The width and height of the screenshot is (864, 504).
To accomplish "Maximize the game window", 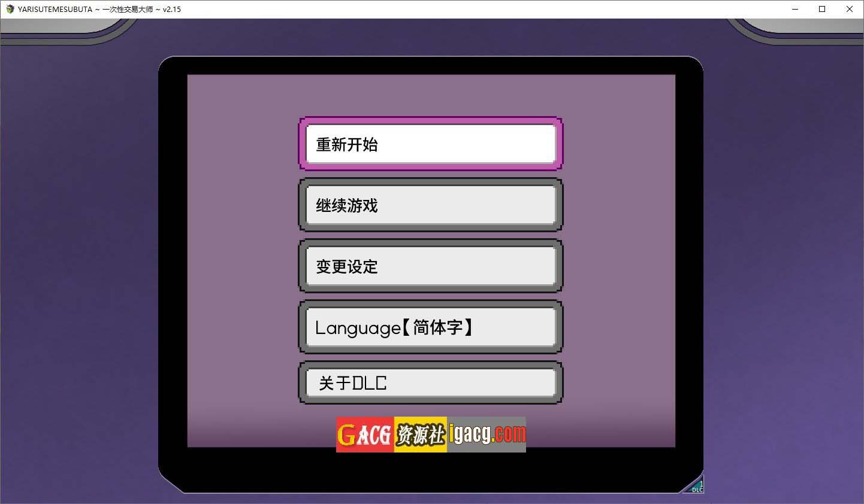I will pyautogui.click(x=822, y=9).
